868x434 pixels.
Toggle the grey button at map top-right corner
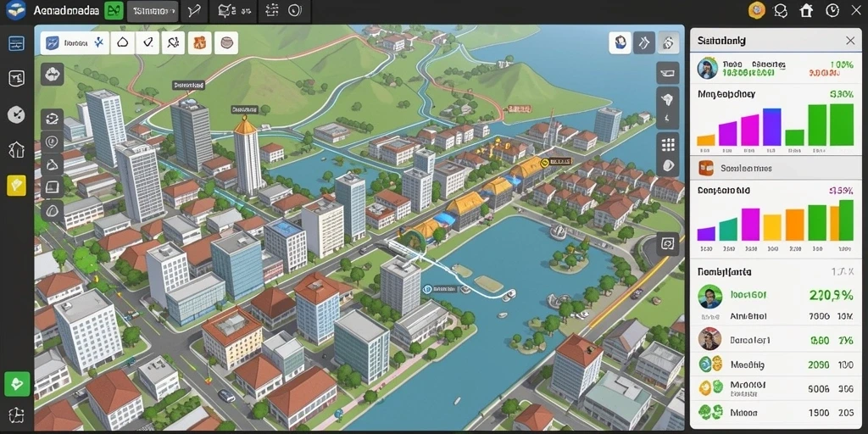[x=668, y=42]
